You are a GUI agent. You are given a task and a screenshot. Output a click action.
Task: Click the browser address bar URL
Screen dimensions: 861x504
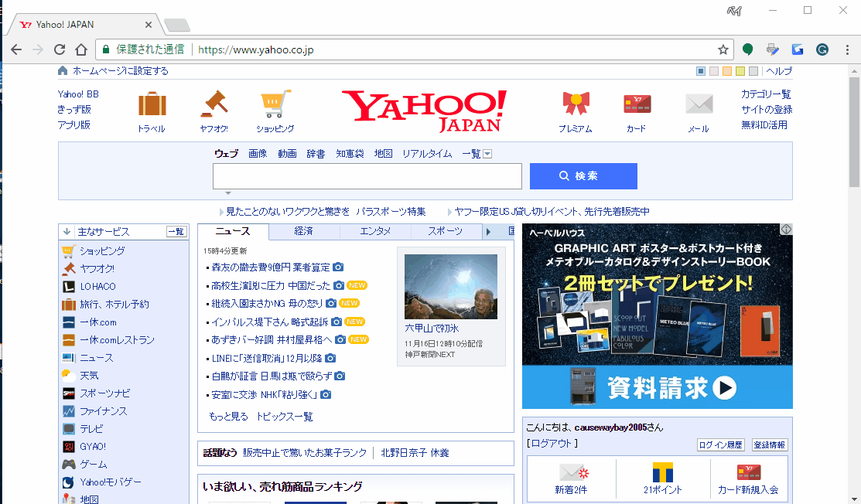click(x=256, y=50)
